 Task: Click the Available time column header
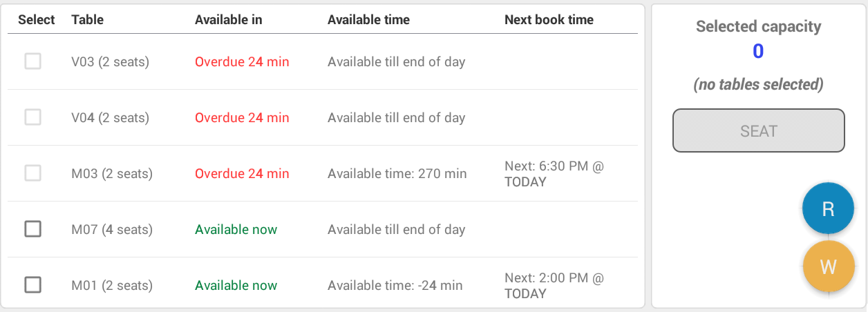point(369,20)
